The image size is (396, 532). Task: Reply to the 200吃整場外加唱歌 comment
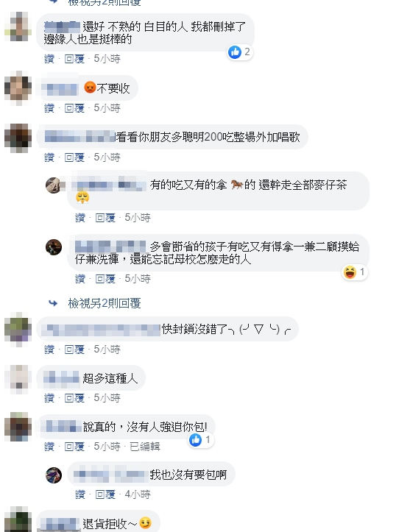(74, 157)
